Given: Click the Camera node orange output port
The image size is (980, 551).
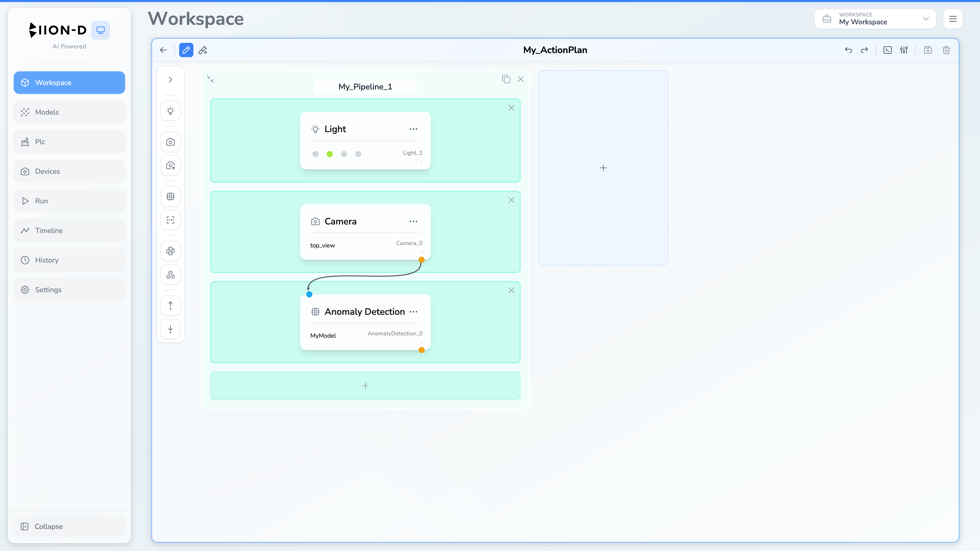Looking at the screenshot, I should click(422, 260).
